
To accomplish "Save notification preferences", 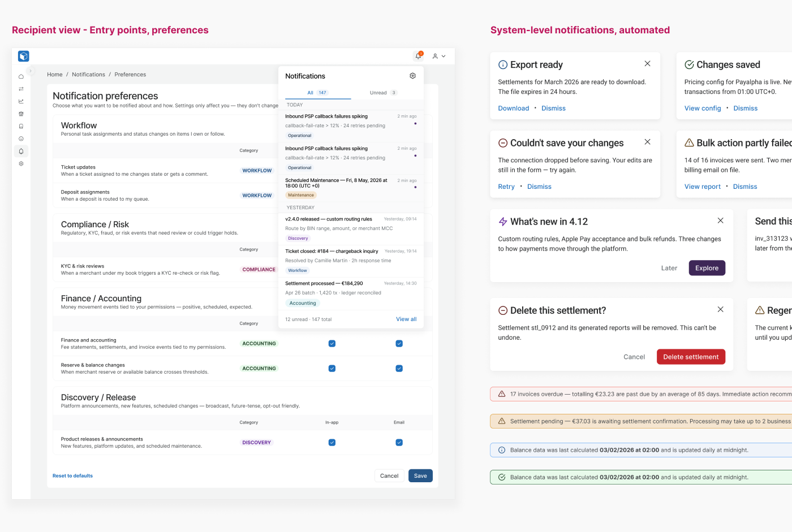I will click(x=420, y=475).
